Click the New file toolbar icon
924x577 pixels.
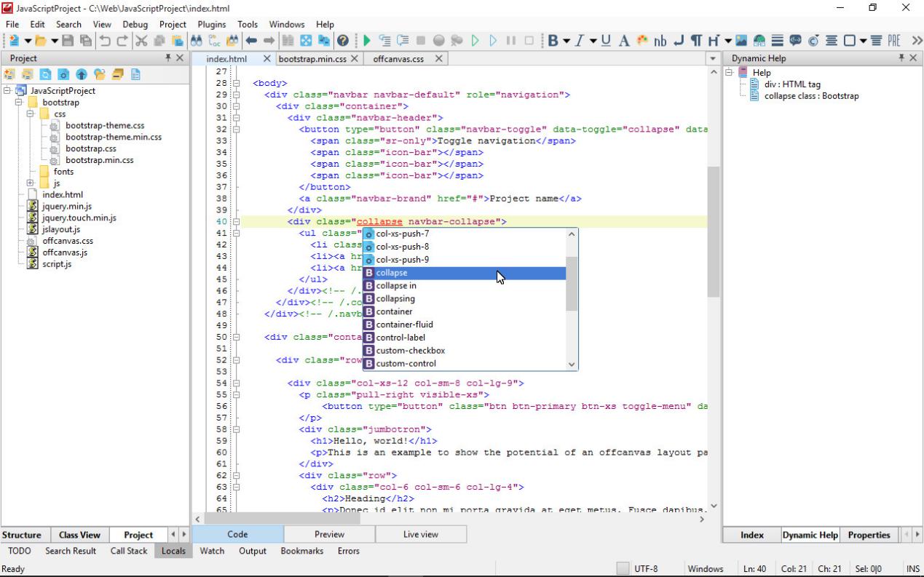[x=14, y=41]
